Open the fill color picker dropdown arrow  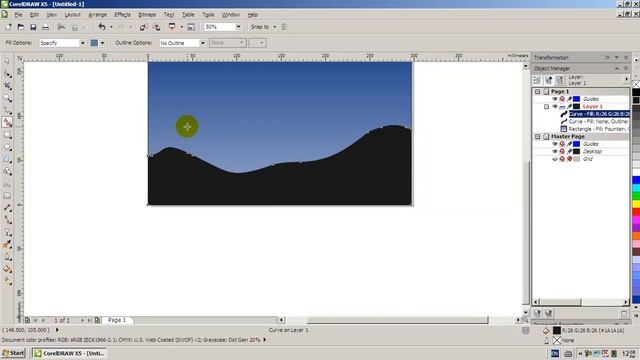[102, 43]
